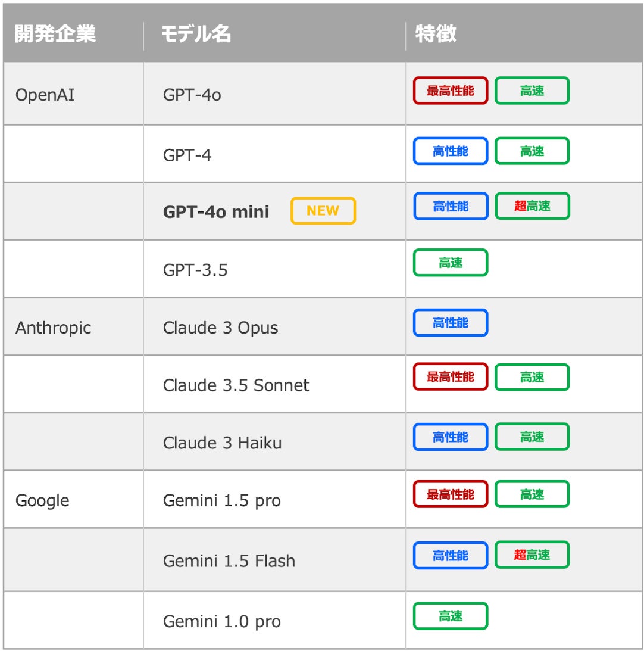The image size is (644, 651).
Task: Click the GPT-4o mini model name
Action: coord(216,211)
